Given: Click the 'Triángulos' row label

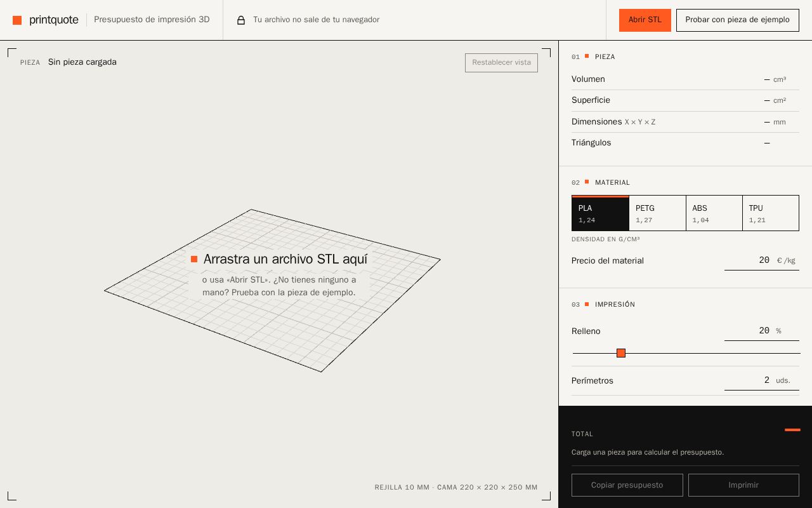Looking at the screenshot, I should [x=591, y=143].
